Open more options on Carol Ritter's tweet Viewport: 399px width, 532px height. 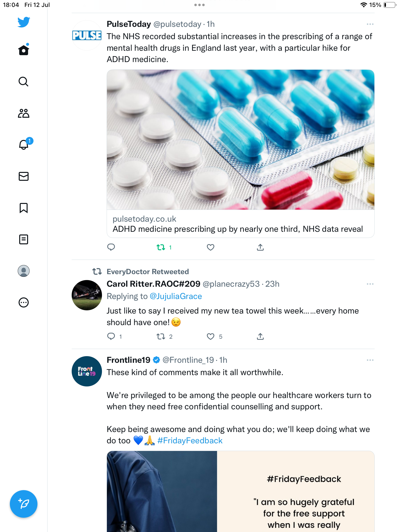click(x=370, y=284)
